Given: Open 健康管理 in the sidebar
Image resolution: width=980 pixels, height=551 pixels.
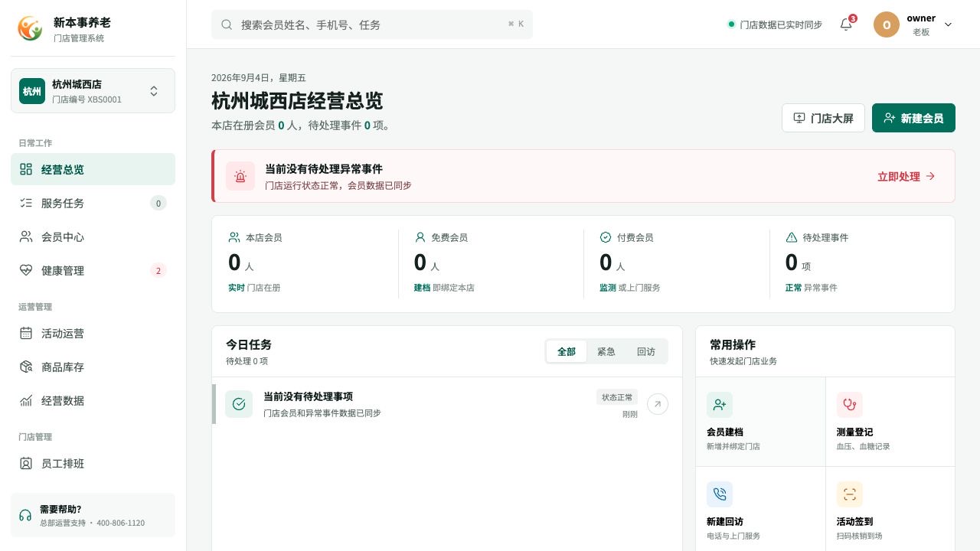Looking at the screenshot, I should [93, 270].
